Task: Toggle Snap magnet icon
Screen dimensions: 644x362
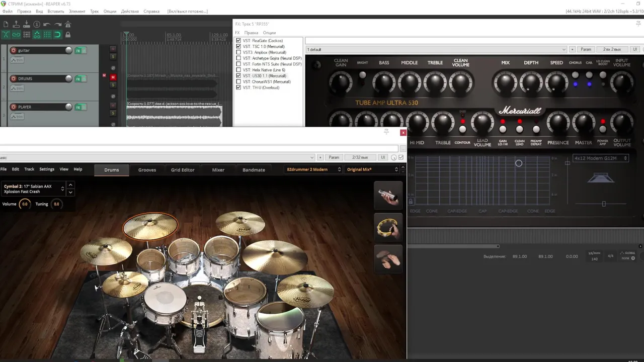Action: 57,35
